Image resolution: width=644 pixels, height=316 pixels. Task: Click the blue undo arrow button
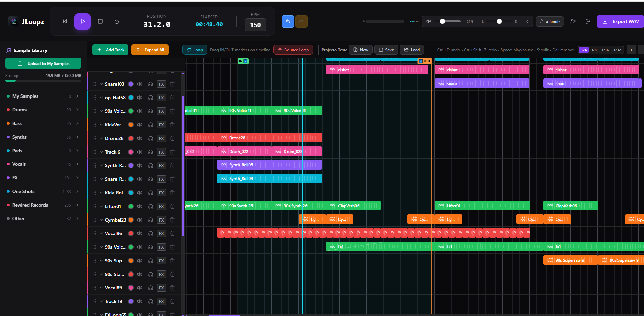(x=288, y=21)
